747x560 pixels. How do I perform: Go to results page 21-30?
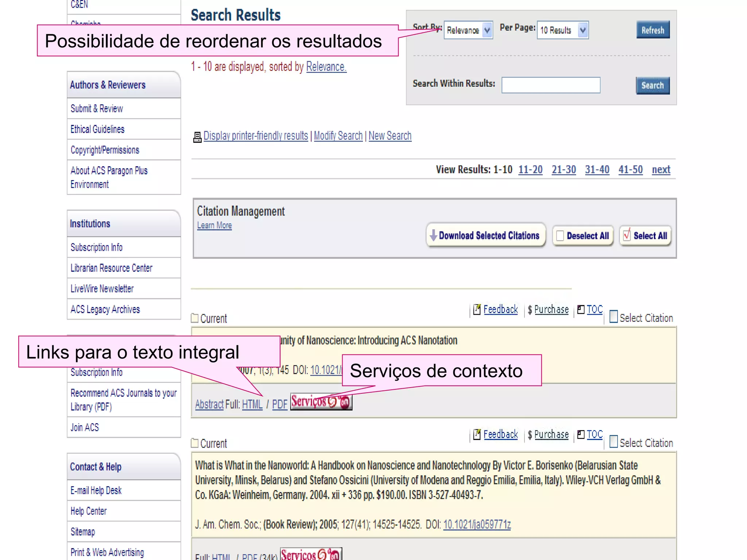point(564,170)
